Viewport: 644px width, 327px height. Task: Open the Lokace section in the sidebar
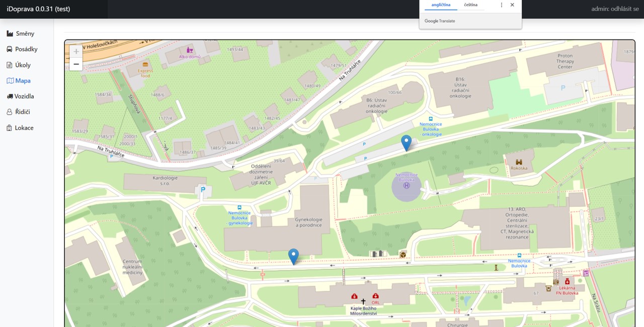click(20, 128)
